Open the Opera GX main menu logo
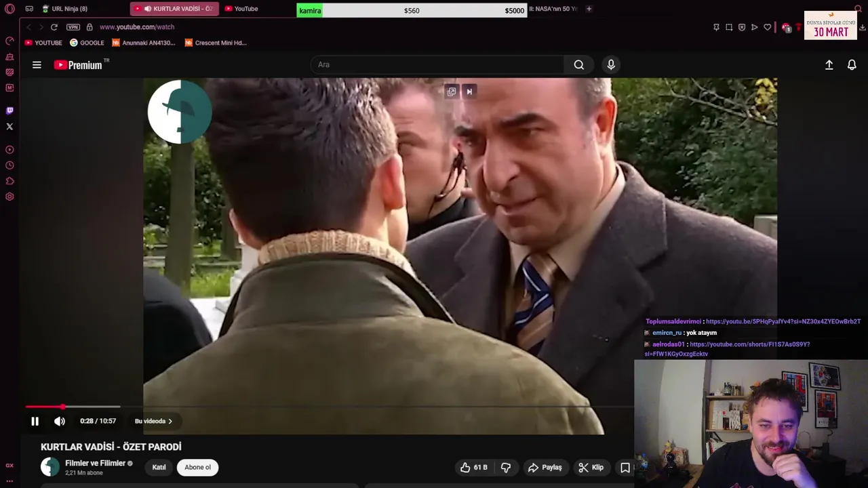The height and width of the screenshot is (488, 868). pos(9,9)
